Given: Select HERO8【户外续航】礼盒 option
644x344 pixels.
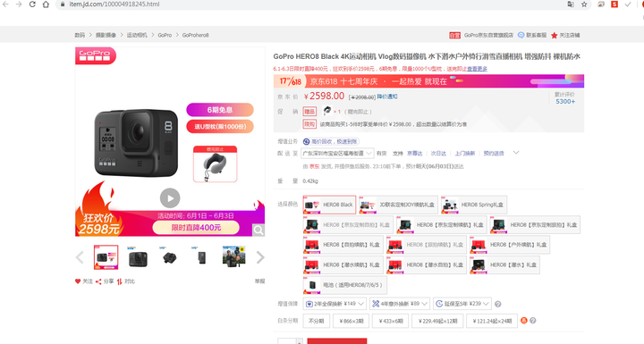Looking at the screenshot, I should 510,245.
